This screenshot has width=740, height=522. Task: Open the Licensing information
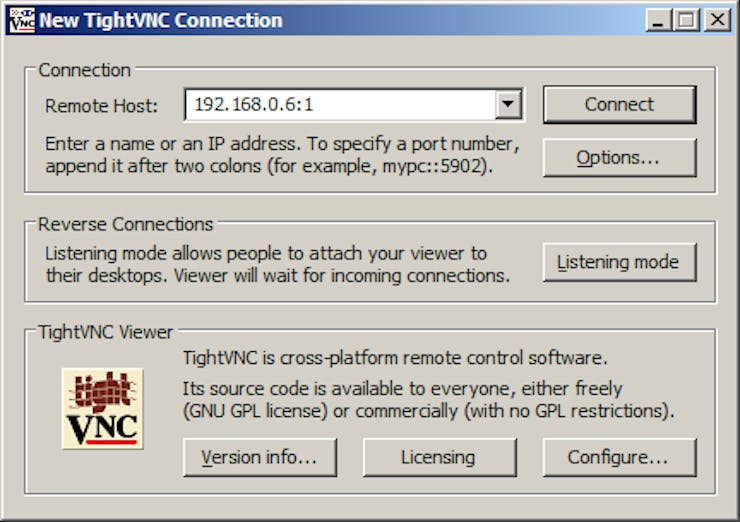(x=439, y=457)
